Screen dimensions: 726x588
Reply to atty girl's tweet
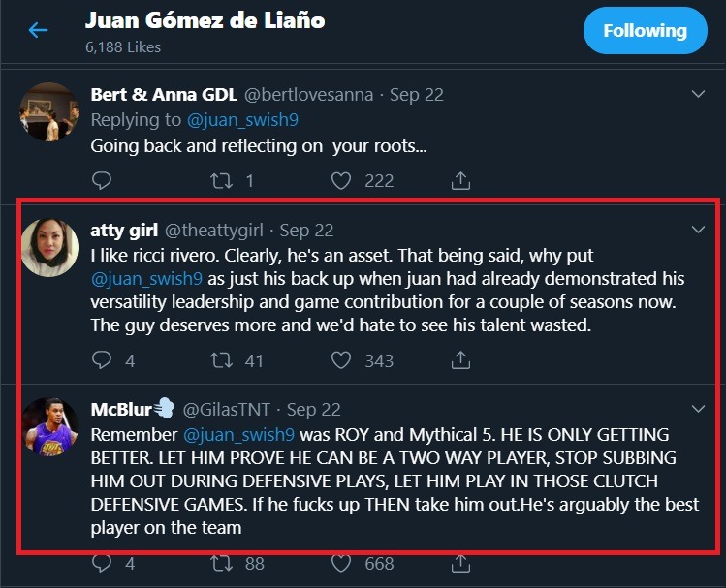tap(102, 359)
